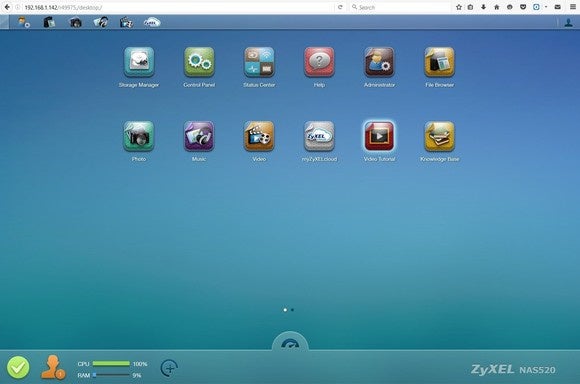Open the Control Panel app
Image resolution: width=580 pixels, height=384 pixels.
tap(199, 62)
